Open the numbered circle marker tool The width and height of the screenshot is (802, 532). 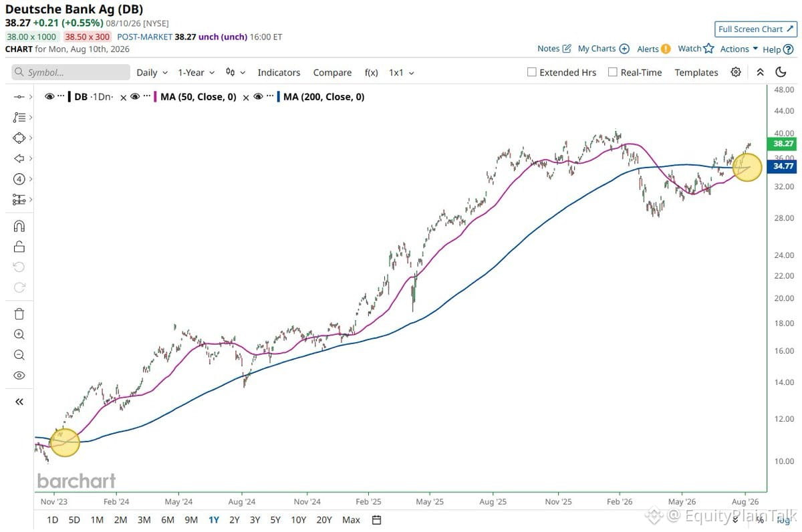(19, 179)
